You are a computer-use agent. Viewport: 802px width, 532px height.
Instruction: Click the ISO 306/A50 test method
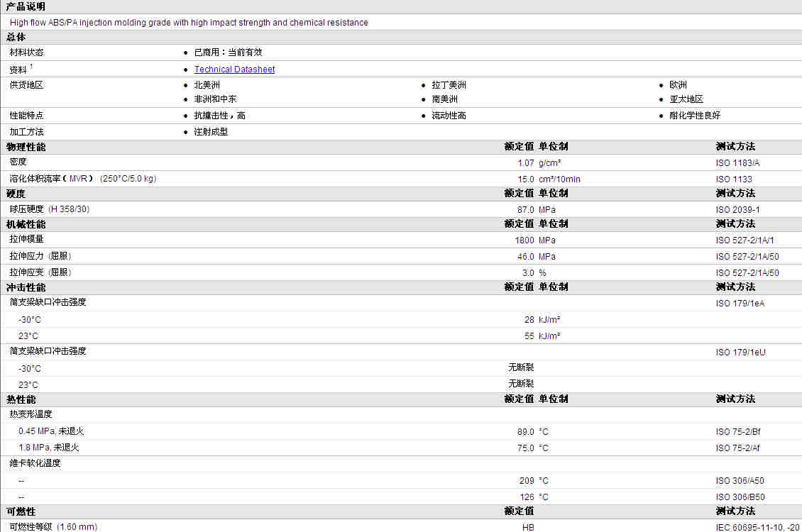point(740,481)
